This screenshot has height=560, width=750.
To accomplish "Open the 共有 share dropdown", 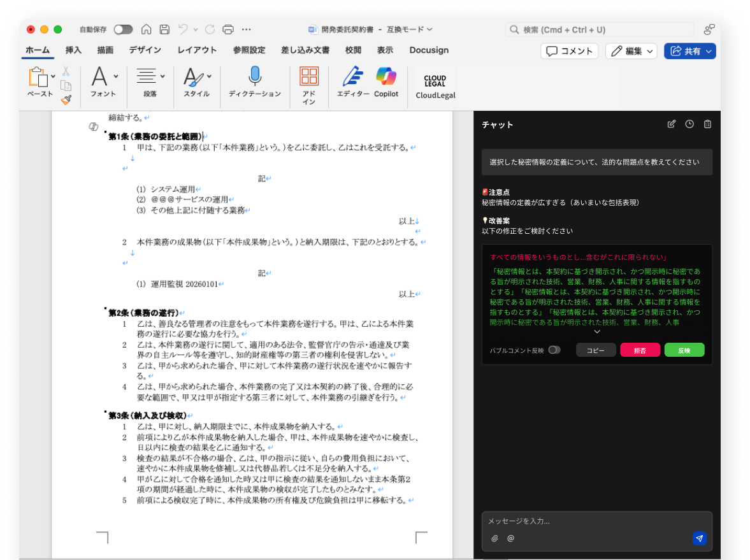I will pyautogui.click(x=690, y=51).
